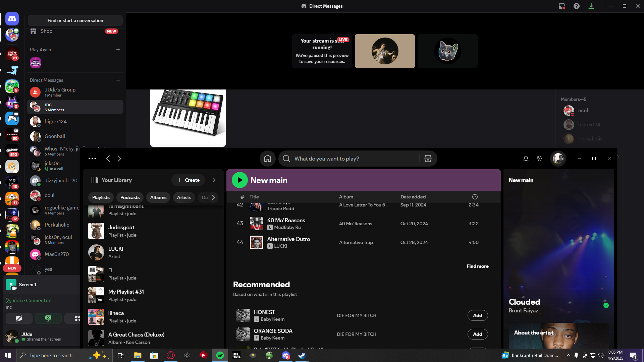
Task: Open the Spotify three-dot menu
Action: pos(92,159)
